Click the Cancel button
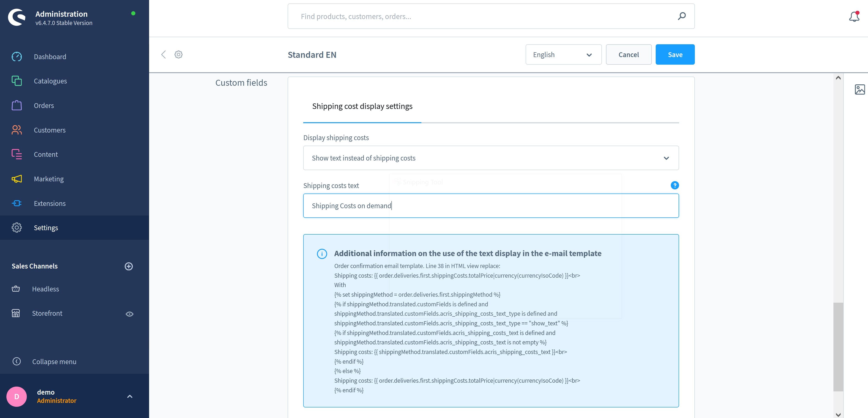The width and height of the screenshot is (868, 418). [x=628, y=55]
